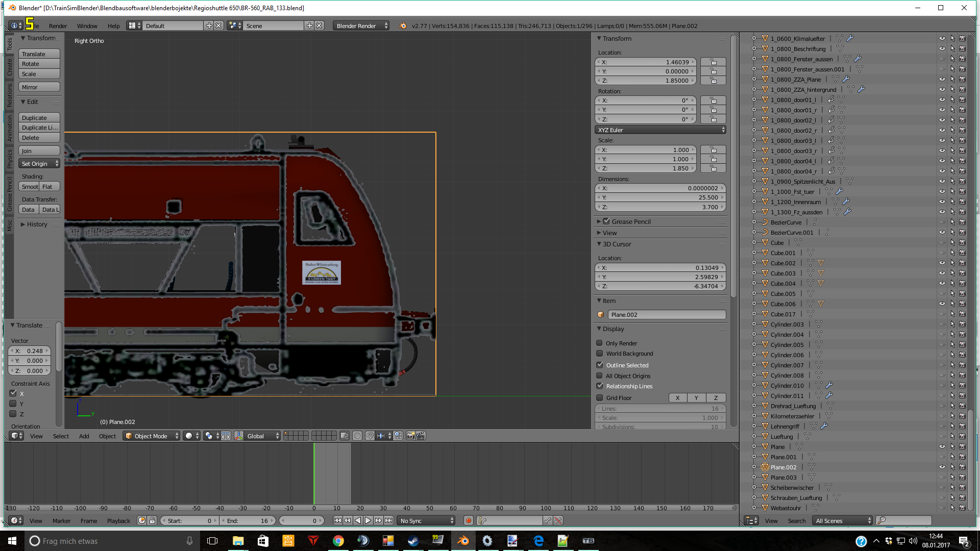This screenshot has height=551, width=980.
Task: Open the viewport shading selector icon
Action: [191, 436]
